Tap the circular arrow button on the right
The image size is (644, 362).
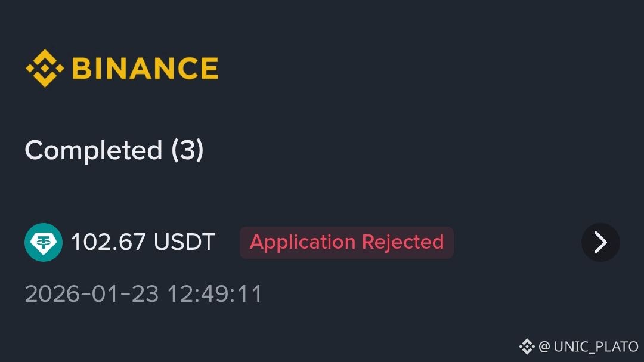pos(601,242)
